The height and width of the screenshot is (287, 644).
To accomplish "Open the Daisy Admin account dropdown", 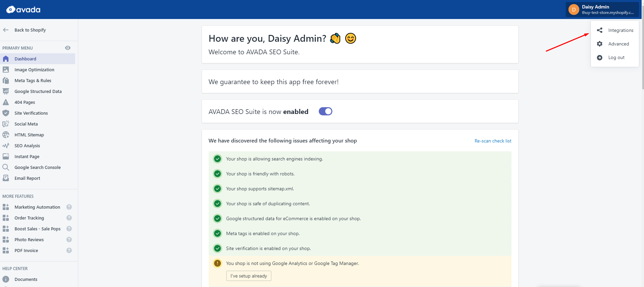I will 602,9.
